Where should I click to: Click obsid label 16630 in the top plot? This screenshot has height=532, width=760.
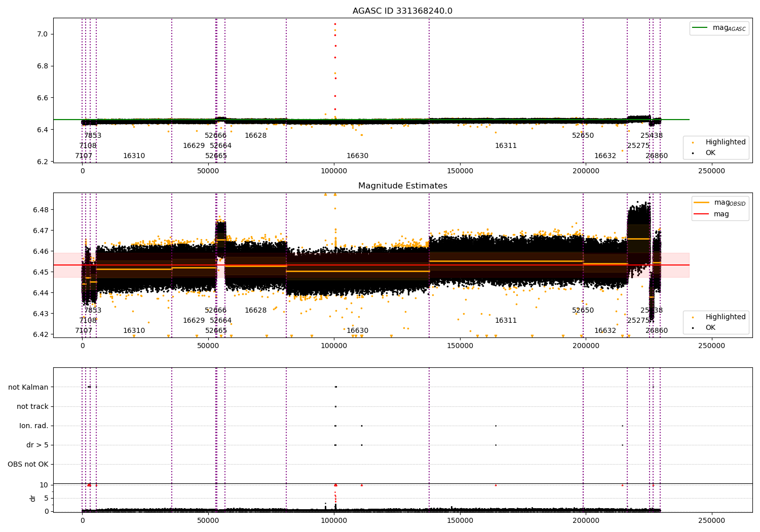(357, 156)
